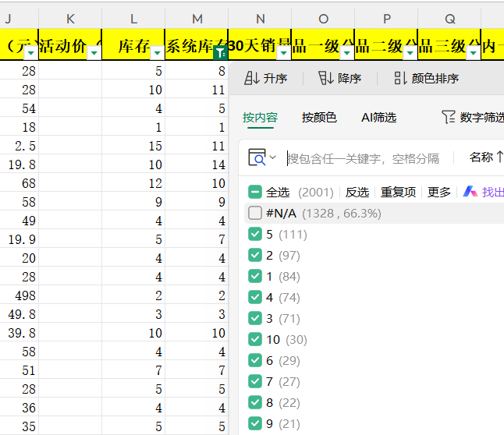Switch to 按内容 tab
The image size is (504, 435).
click(x=260, y=118)
